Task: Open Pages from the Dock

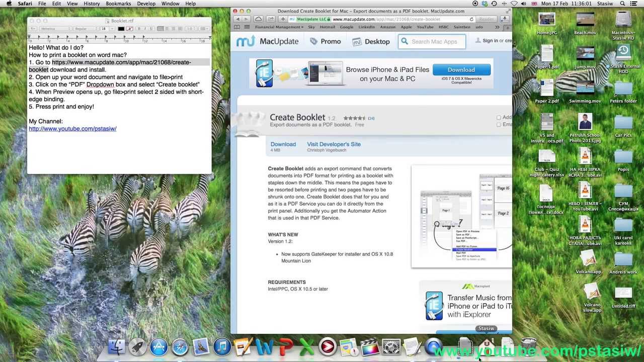Action: coord(243,347)
